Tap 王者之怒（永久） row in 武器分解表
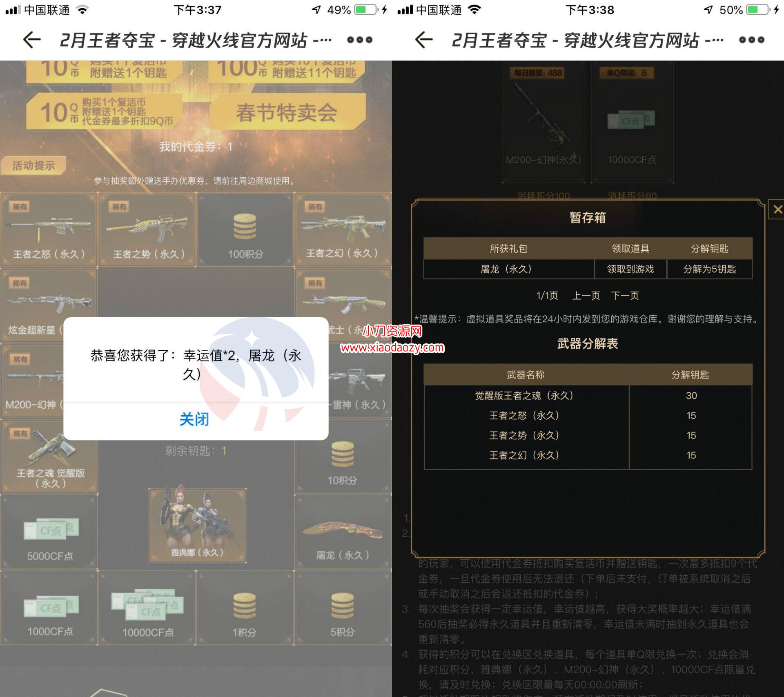The image size is (784, 697). 588,416
